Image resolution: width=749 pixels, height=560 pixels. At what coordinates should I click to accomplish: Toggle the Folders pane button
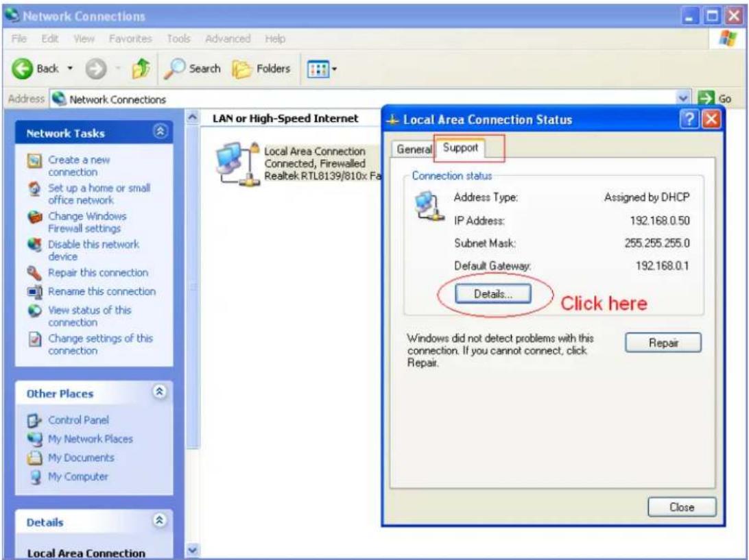(262, 69)
